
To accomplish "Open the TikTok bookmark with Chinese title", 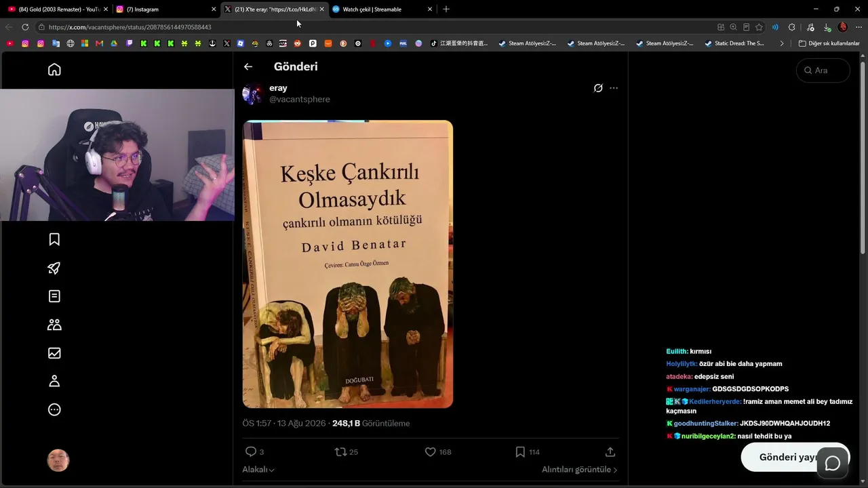I will (458, 43).
